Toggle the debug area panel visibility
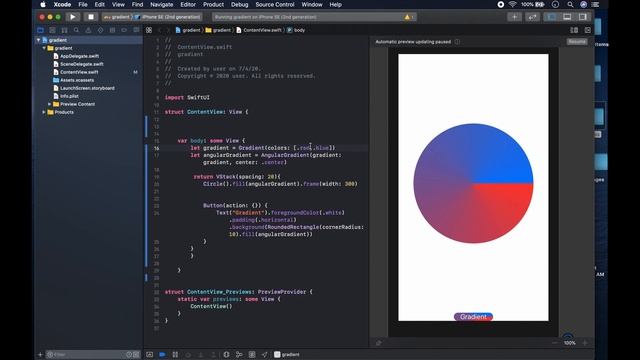The width and height of the screenshot is (640, 360). (567, 17)
